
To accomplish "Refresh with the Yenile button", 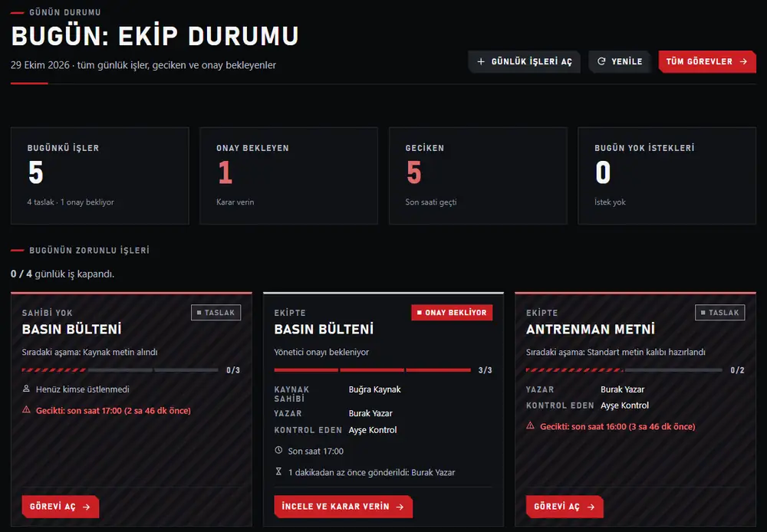I will 620,61.
